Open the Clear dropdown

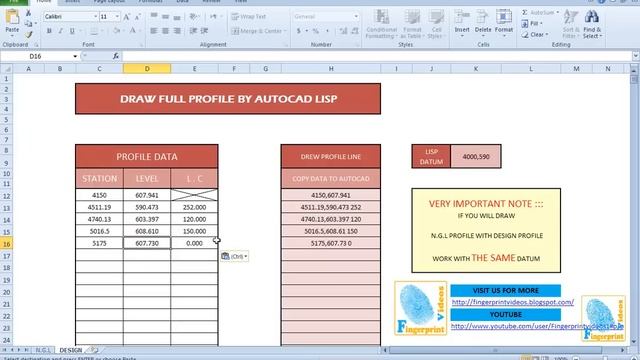coord(535,35)
